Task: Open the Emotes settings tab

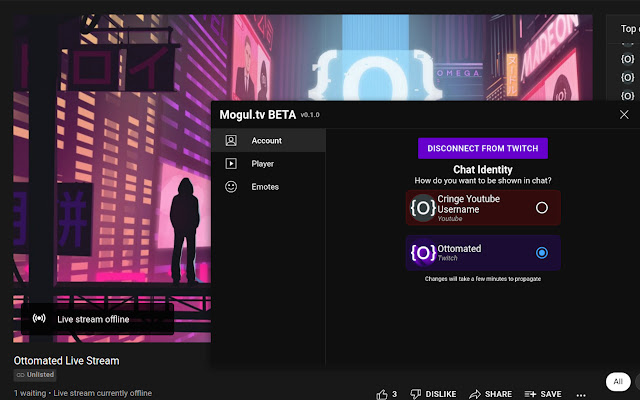Action: click(x=265, y=187)
